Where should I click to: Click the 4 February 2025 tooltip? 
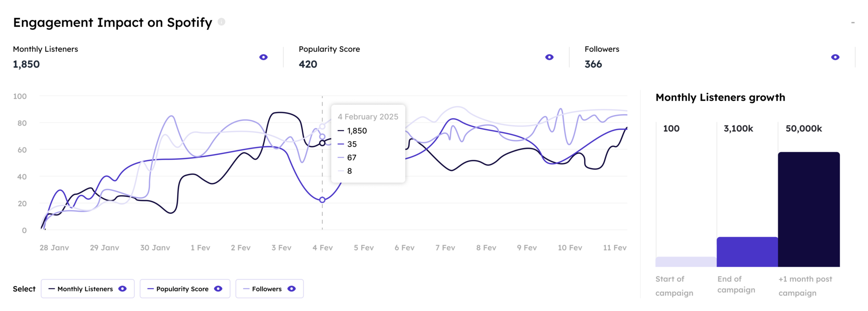(368, 143)
